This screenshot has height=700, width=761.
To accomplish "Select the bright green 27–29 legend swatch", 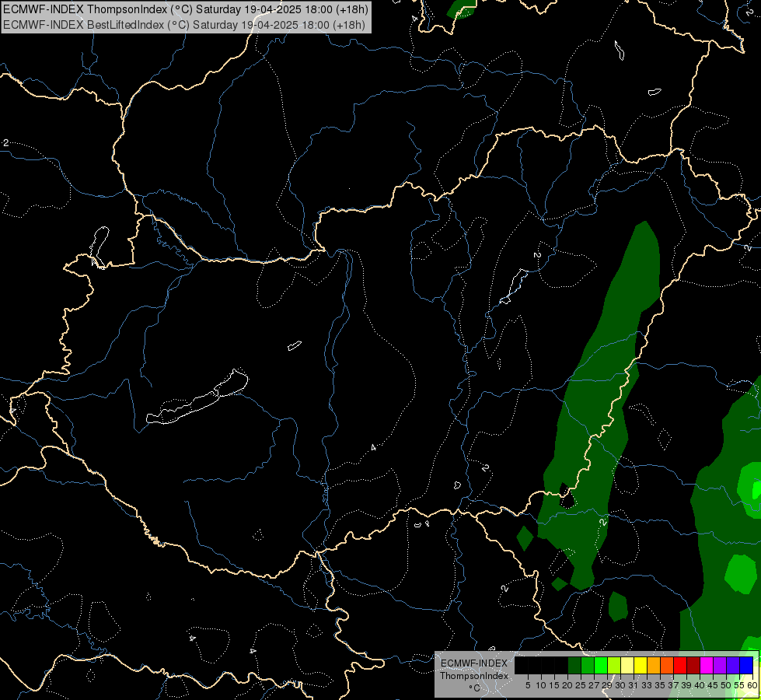I will (x=601, y=665).
